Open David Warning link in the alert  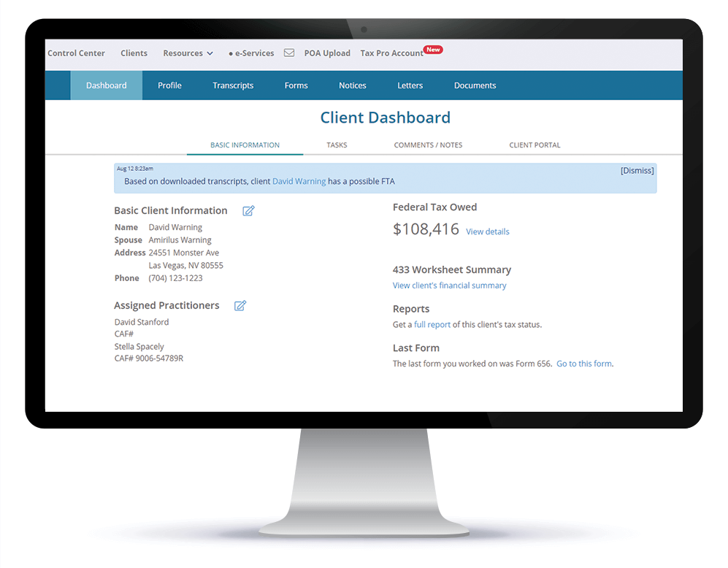[x=299, y=181]
